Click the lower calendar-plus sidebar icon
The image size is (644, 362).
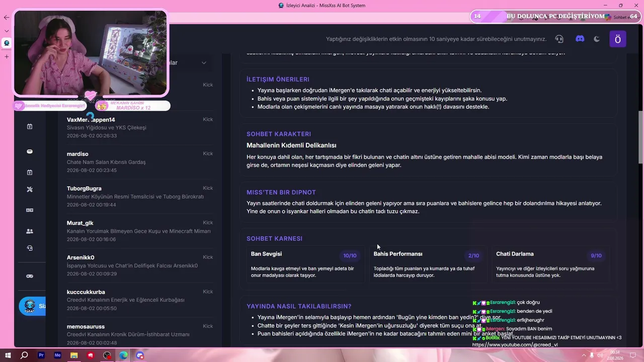(30, 172)
